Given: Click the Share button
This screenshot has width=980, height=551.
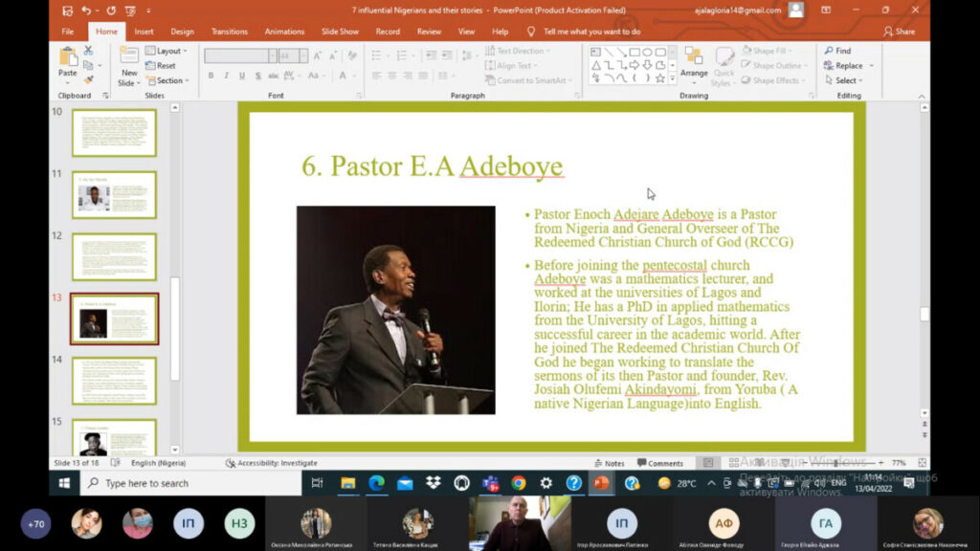Looking at the screenshot, I should (x=899, y=32).
